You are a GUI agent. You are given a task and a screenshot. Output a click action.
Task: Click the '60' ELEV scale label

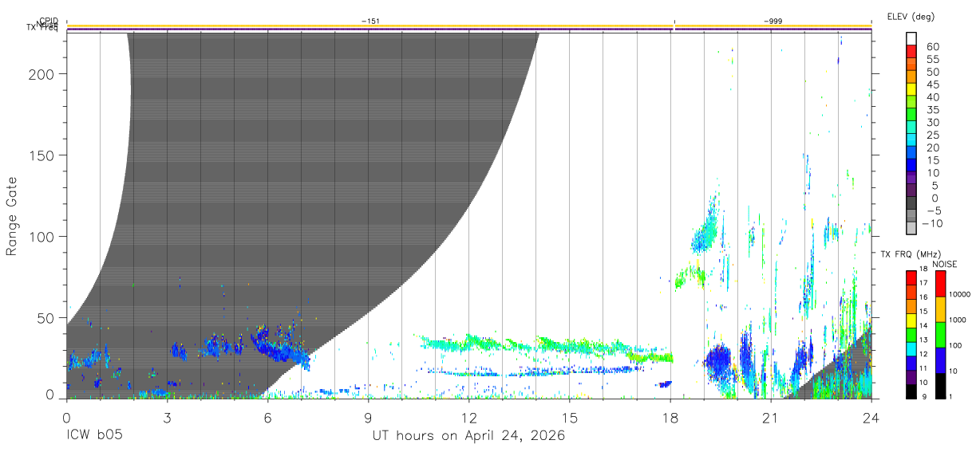click(932, 47)
